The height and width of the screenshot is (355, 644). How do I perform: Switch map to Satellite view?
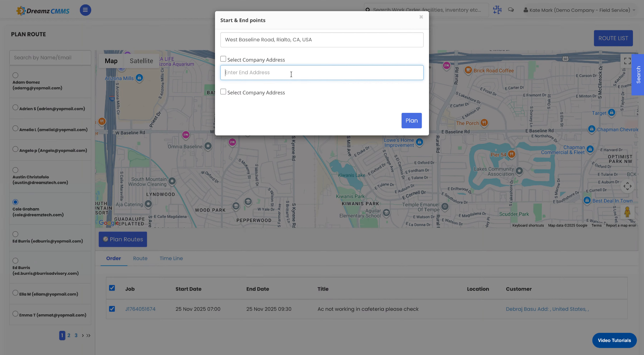pyautogui.click(x=141, y=61)
